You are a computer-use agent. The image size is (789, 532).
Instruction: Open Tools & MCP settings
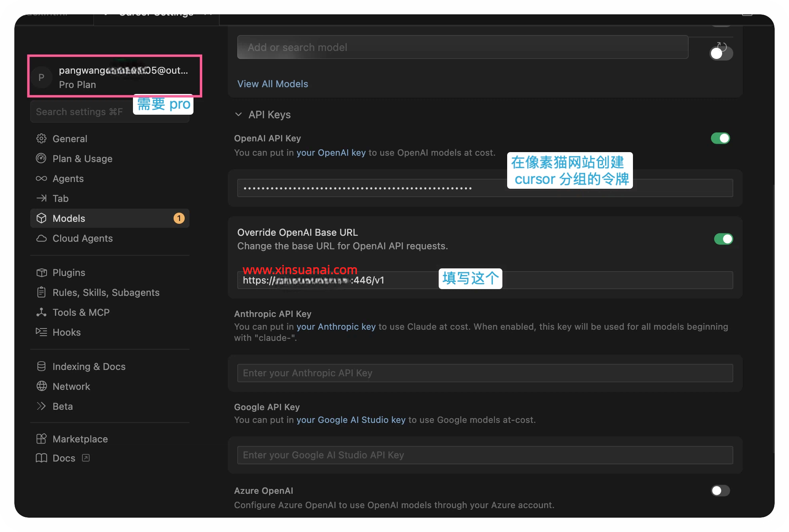click(110, 312)
